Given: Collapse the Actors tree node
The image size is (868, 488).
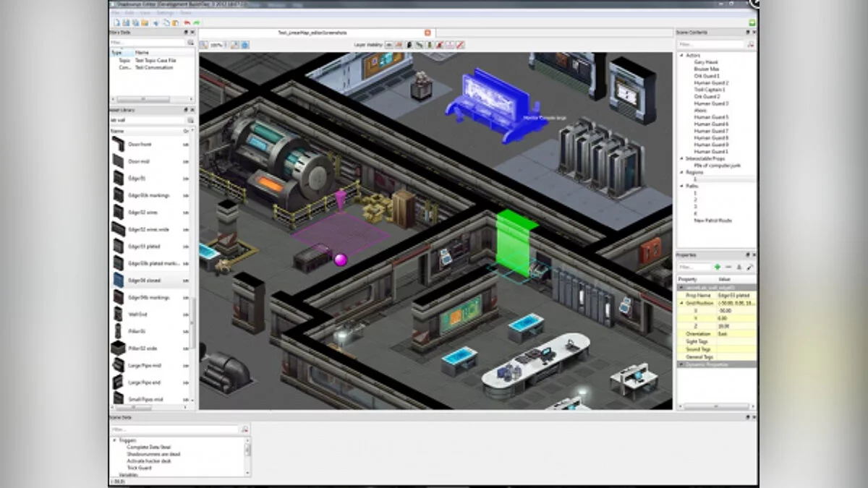Looking at the screenshot, I should coord(681,56).
